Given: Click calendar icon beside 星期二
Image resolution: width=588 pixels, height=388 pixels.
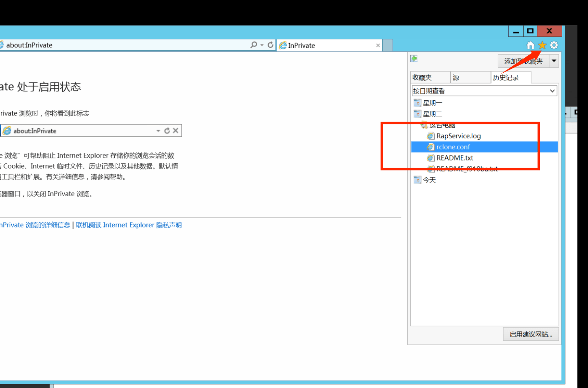Looking at the screenshot, I should (x=417, y=114).
